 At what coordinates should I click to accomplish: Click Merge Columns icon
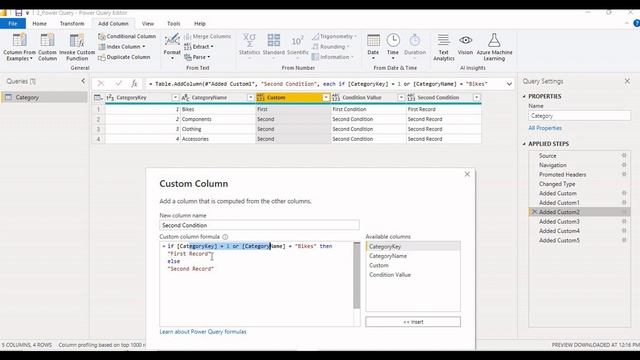(208, 36)
